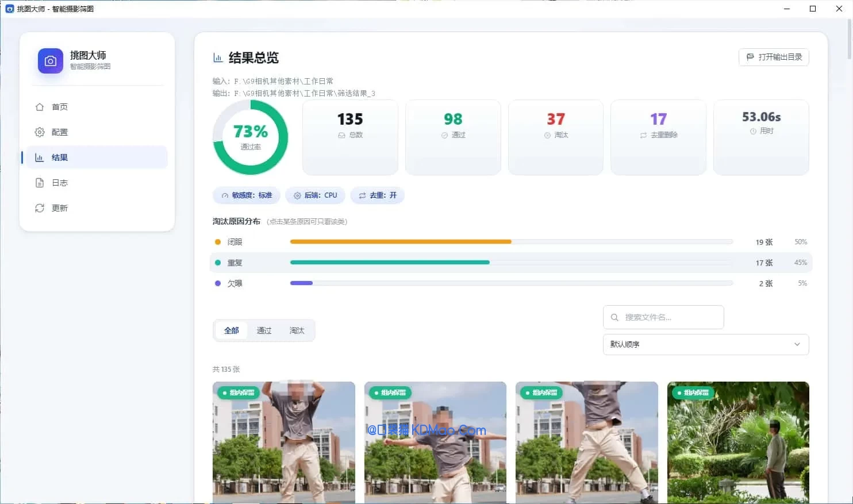Click the 73% pass-rate ring
The width and height of the screenshot is (853, 504).
click(251, 137)
